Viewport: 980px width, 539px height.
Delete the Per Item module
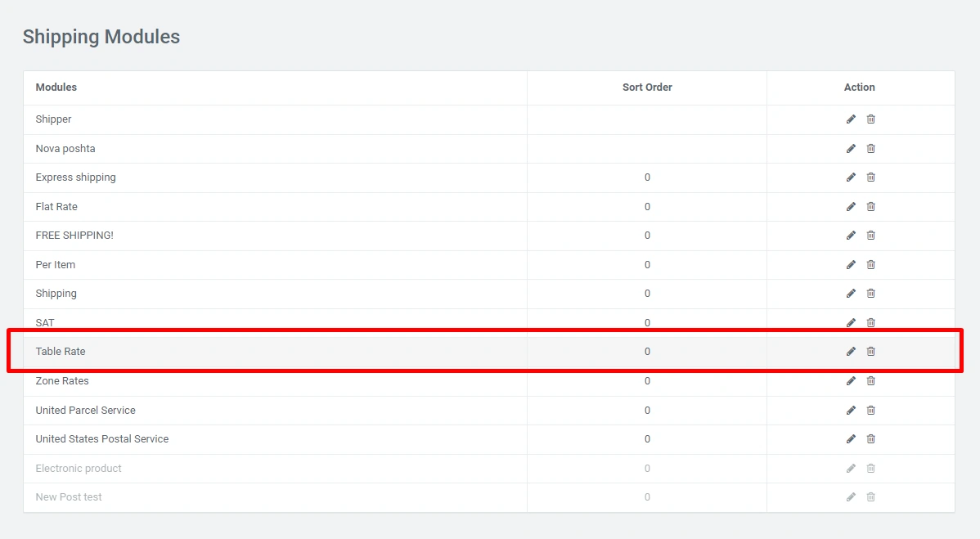(x=870, y=265)
